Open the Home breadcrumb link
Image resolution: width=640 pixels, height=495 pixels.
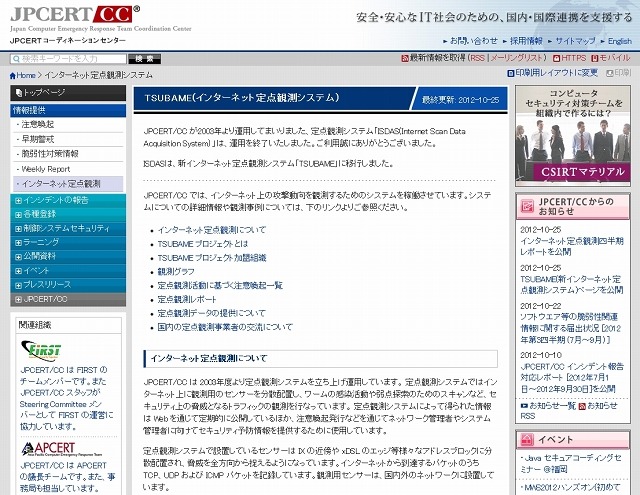[x=26, y=75]
